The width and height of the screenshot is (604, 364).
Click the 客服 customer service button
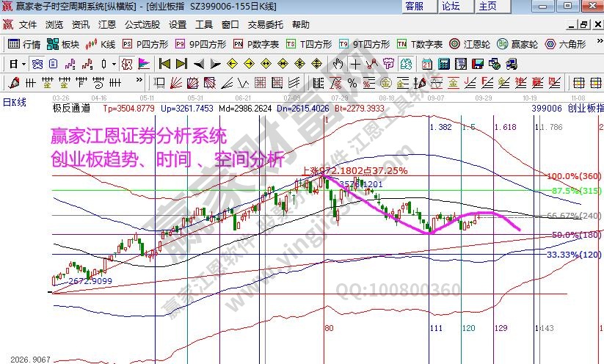pos(414,7)
